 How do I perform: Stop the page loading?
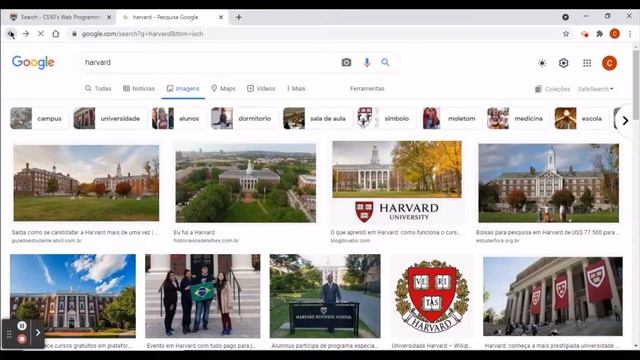tap(40, 34)
